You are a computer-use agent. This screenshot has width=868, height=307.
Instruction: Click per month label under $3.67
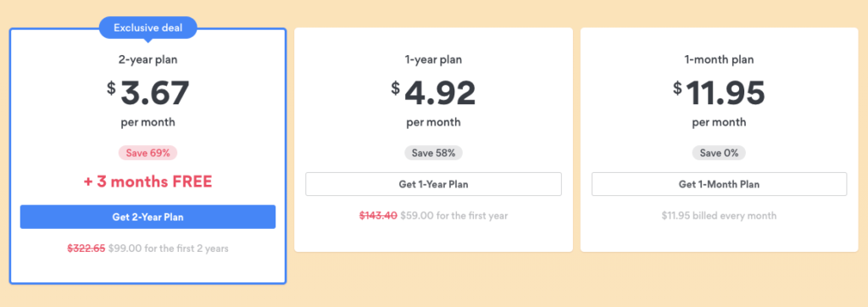(147, 122)
